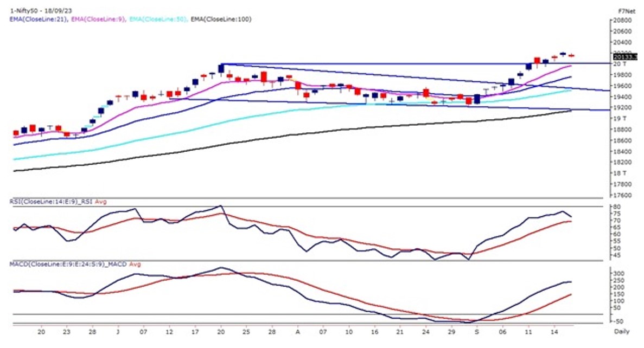Click date label 23 on time axis
The width and height of the screenshot is (644, 348).
coord(67,332)
